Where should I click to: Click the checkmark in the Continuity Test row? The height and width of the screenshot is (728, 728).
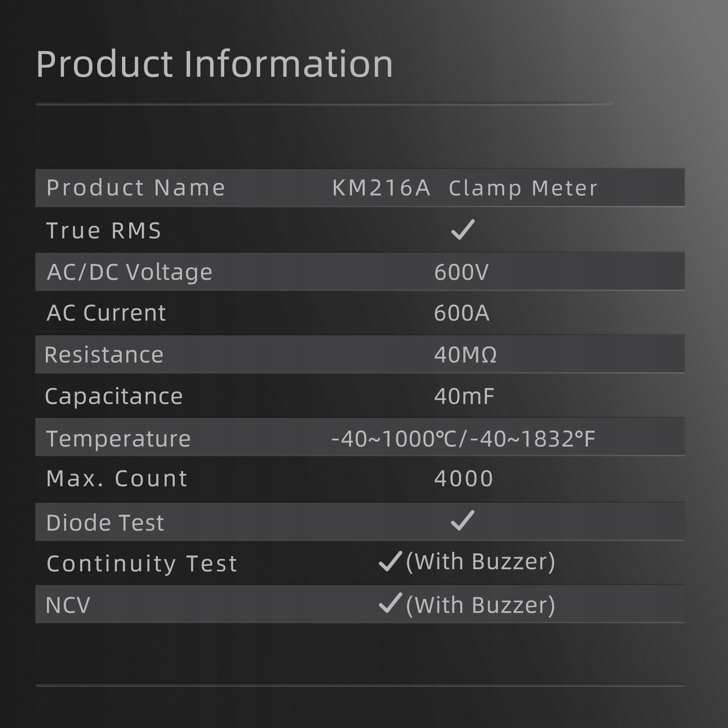(390, 561)
